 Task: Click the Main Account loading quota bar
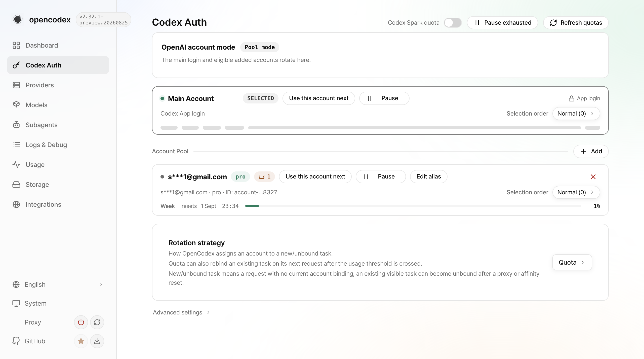tap(415, 128)
